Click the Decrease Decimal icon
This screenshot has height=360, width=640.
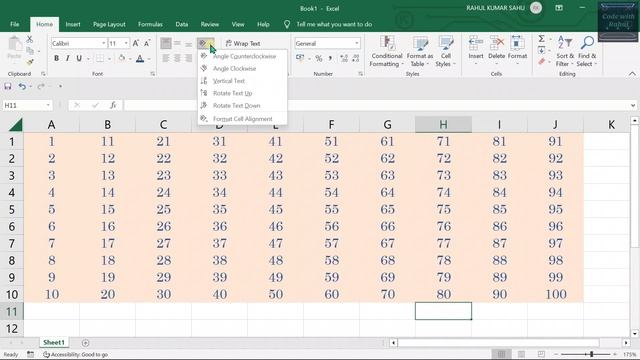click(356, 58)
